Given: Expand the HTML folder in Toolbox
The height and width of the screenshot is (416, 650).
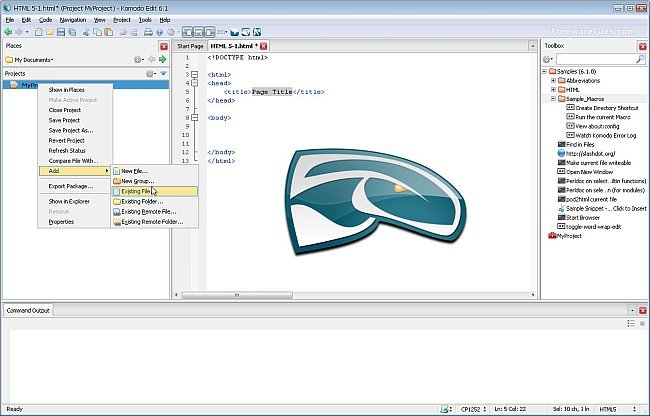Looking at the screenshot, I should coord(553,89).
